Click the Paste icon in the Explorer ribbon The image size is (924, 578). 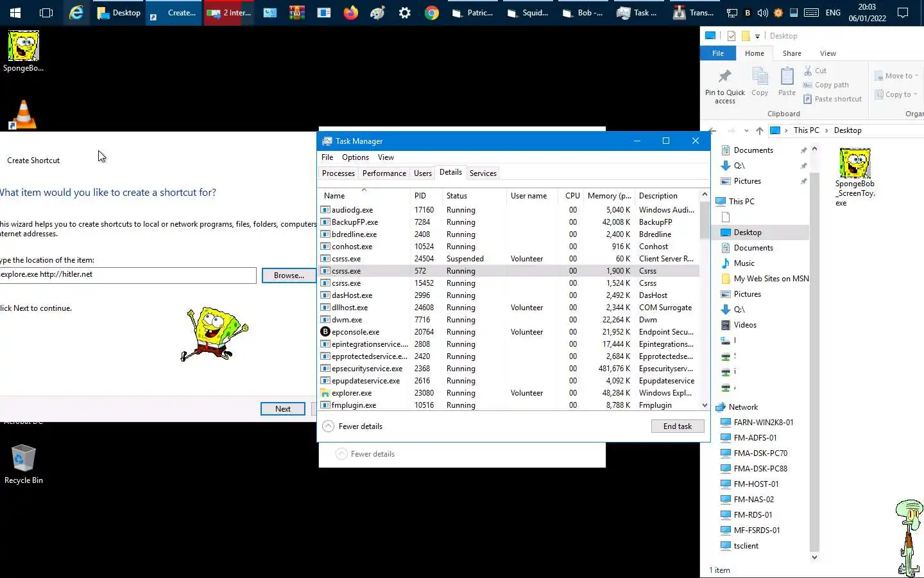pos(787,82)
